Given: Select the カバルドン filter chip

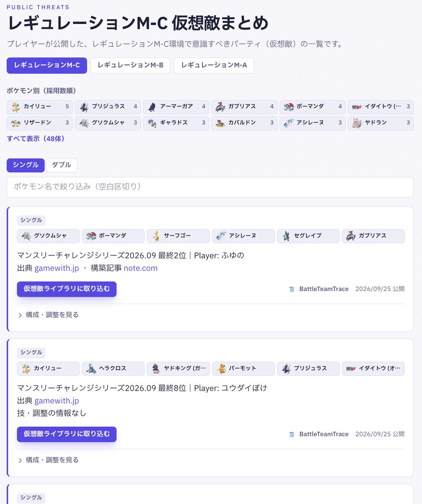Looking at the screenshot, I should coord(244,123).
